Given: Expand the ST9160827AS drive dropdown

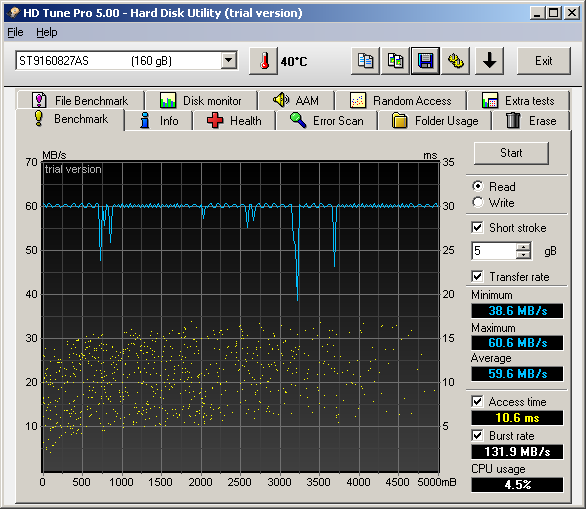Looking at the screenshot, I should coord(228,60).
